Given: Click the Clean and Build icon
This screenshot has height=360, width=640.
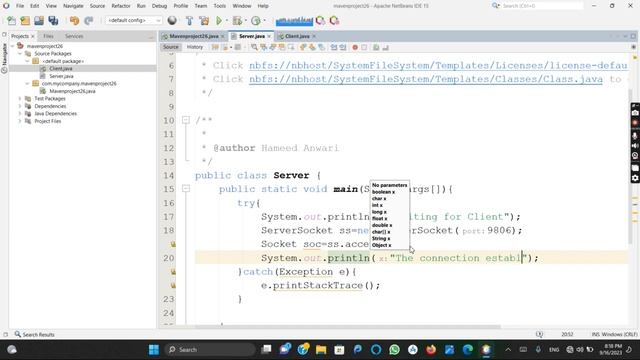Looking at the screenshot, I should pos(204,20).
